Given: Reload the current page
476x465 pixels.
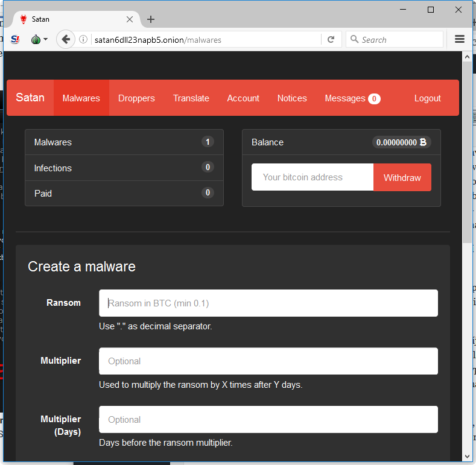Looking at the screenshot, I should pos(331,39).
